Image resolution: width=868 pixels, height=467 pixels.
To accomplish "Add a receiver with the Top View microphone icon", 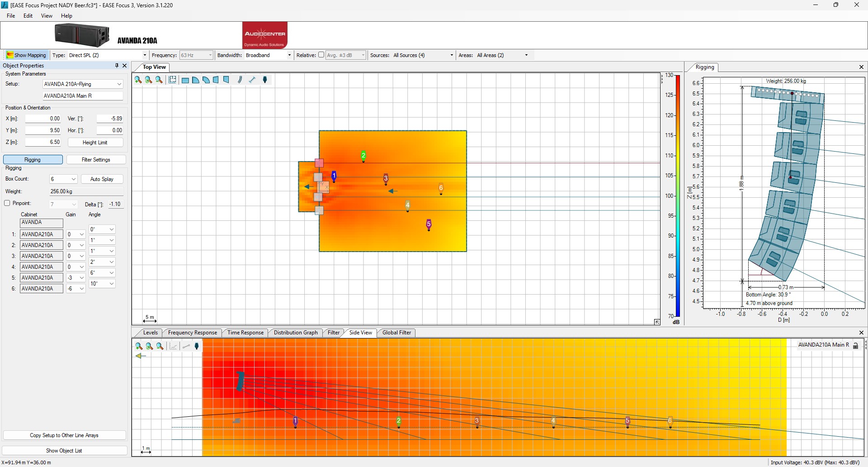I will (x=265, y=80).
